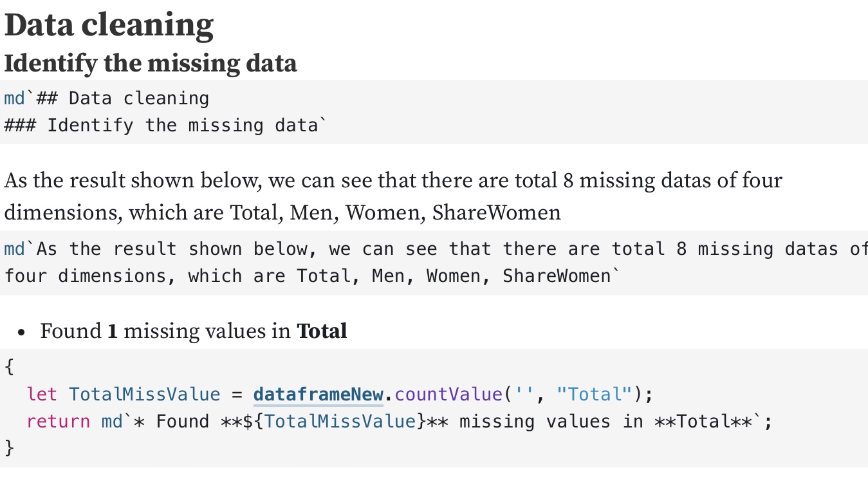Click the let keyword in the code cell
868x488 pixels.
pos(42,394)
